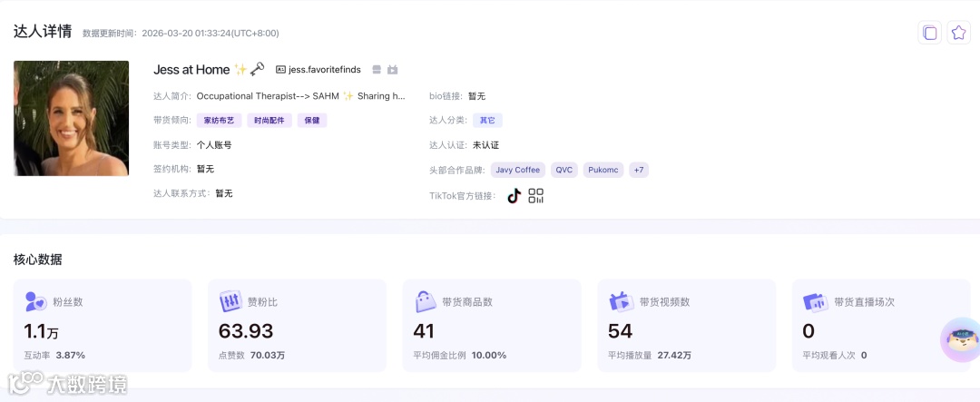Image resolution: width=980 pixels, height=402 pixels.
Task: Click the 其它 creator classification tag
Action: 487,121
